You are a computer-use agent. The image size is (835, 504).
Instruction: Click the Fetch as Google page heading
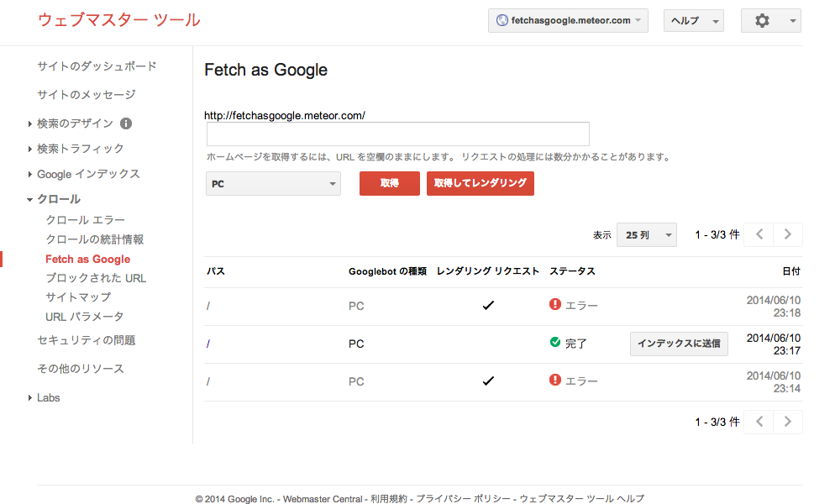(265, 70)
